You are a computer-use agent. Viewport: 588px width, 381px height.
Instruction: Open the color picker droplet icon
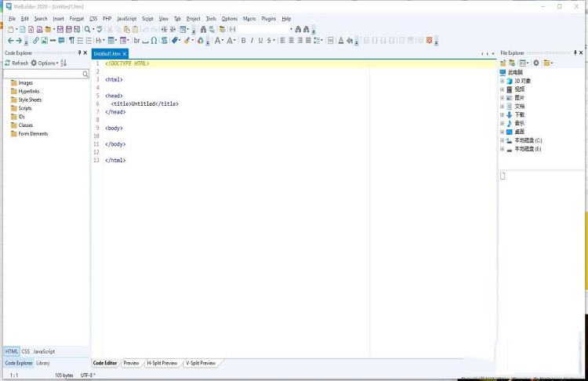coord(201,41)
